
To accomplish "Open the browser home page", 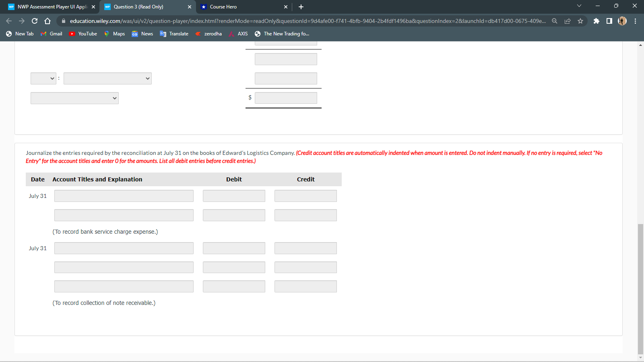I will point(47,21).
